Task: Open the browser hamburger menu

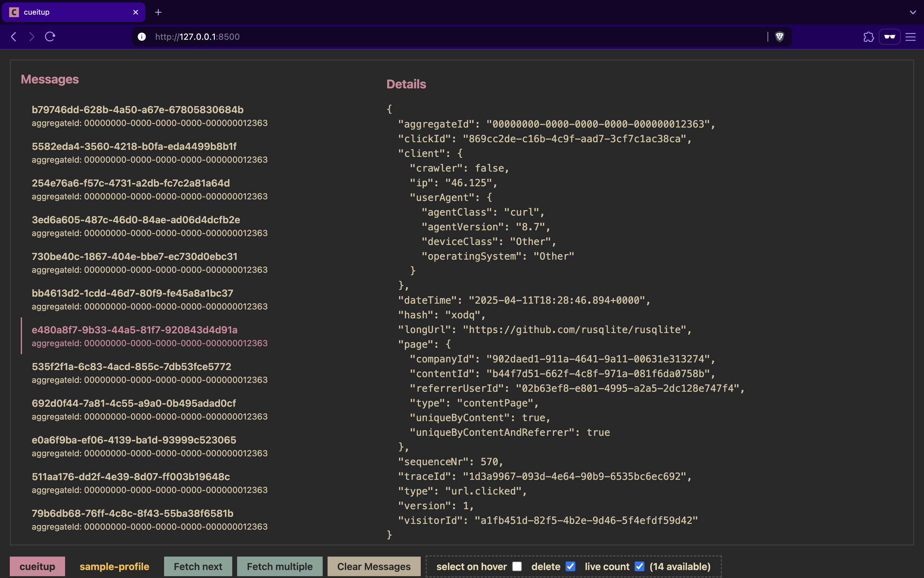Action: point(911,37)
